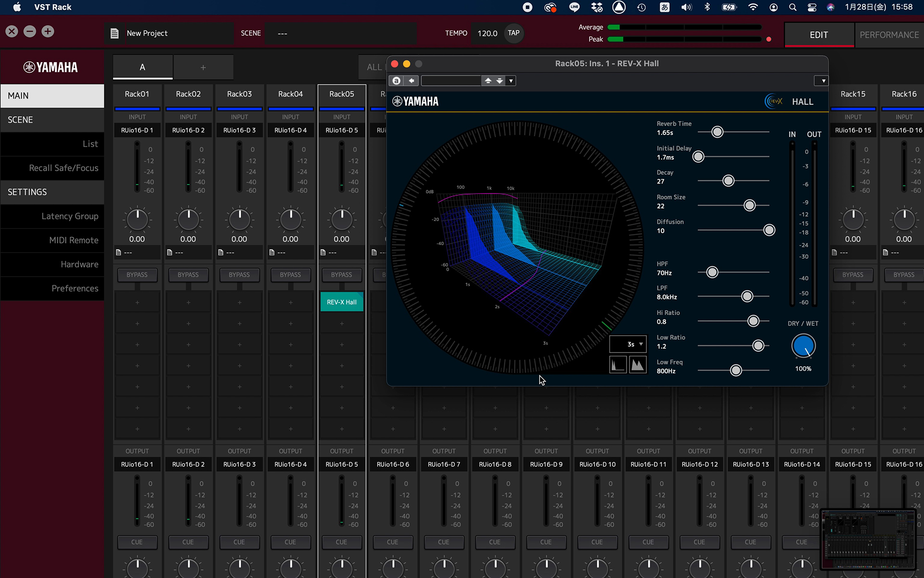Click the next preset down-arrow icon
Image resolution: width=924 pixels, height=578 pixels.
coord(500,81)
